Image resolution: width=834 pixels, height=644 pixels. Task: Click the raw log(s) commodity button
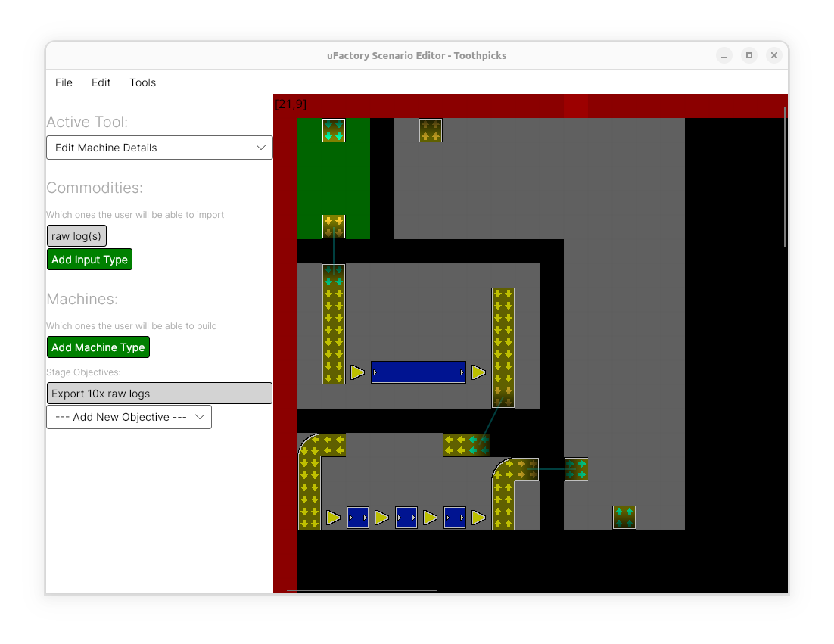(76, 235)
